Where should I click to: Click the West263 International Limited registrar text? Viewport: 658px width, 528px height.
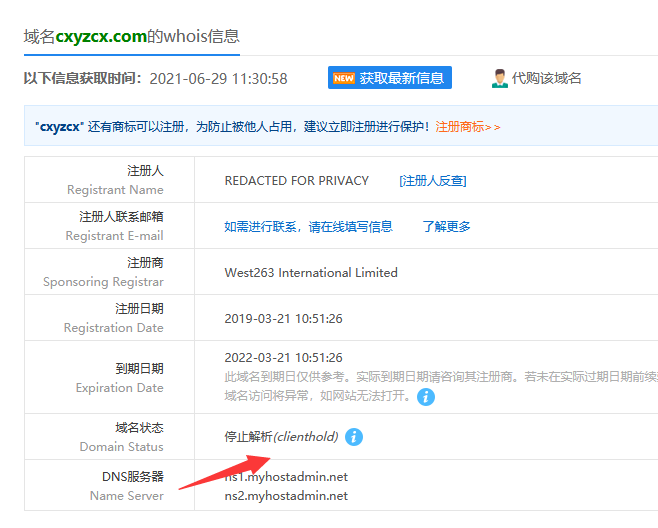[x=311, y=273]
